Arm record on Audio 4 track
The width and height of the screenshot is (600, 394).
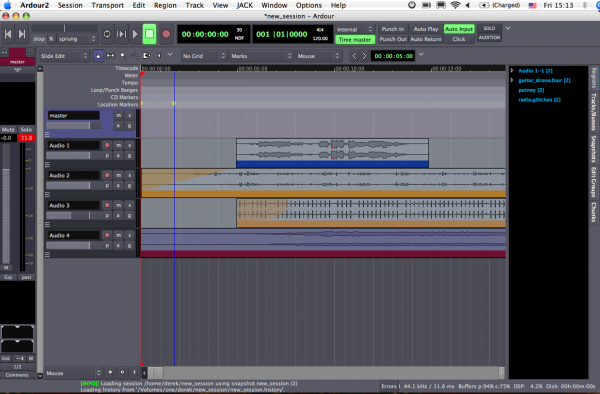[107, 235]
